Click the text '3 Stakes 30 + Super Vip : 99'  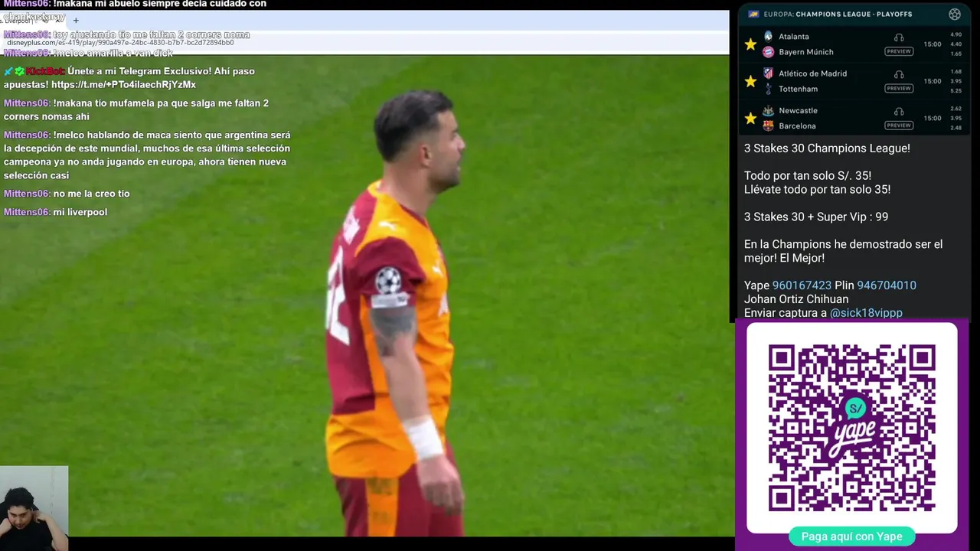point(816,217)
